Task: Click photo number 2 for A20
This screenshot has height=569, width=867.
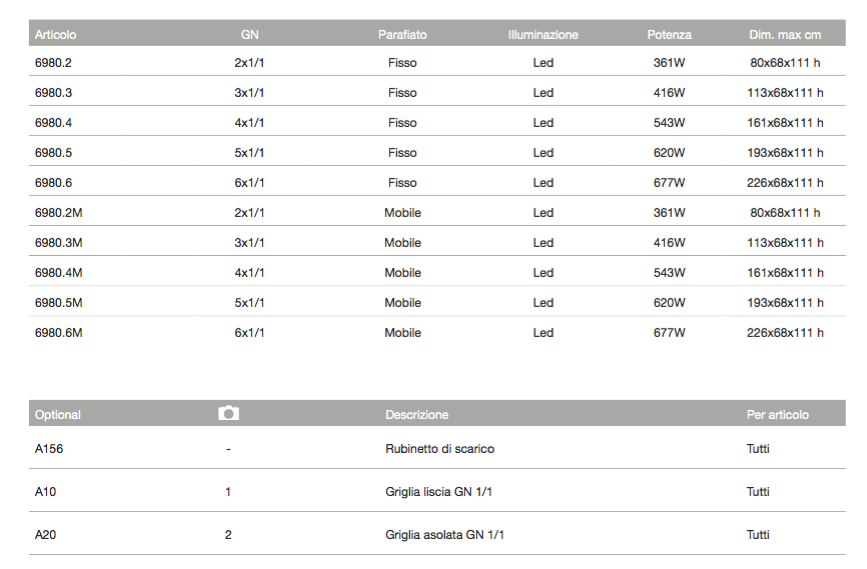Action: [228, 535]
